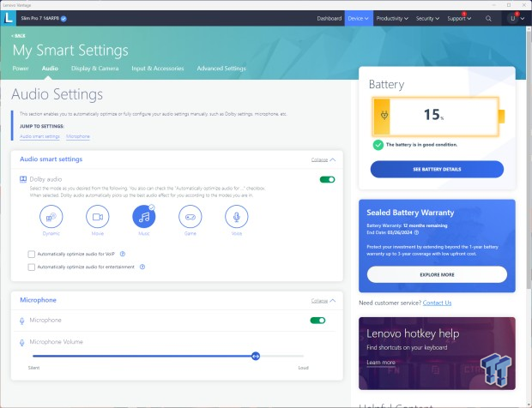Click the page vertical scrollbar

(529, 159)
